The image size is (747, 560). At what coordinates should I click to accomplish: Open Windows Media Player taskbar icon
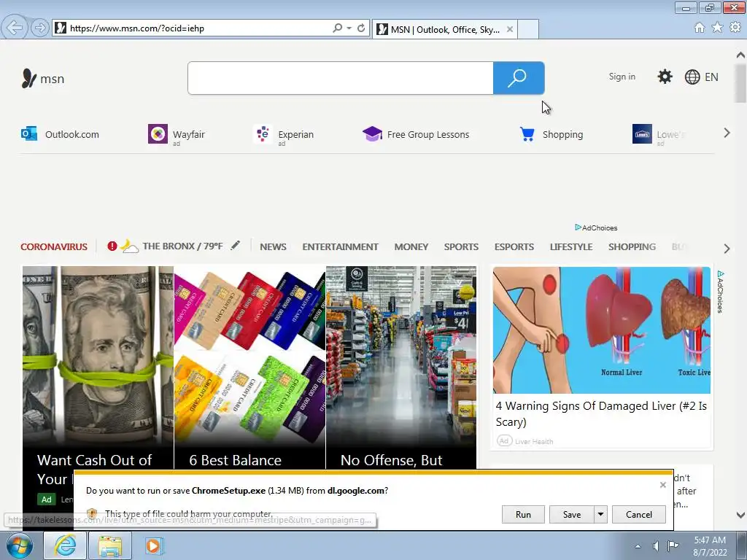153,545
